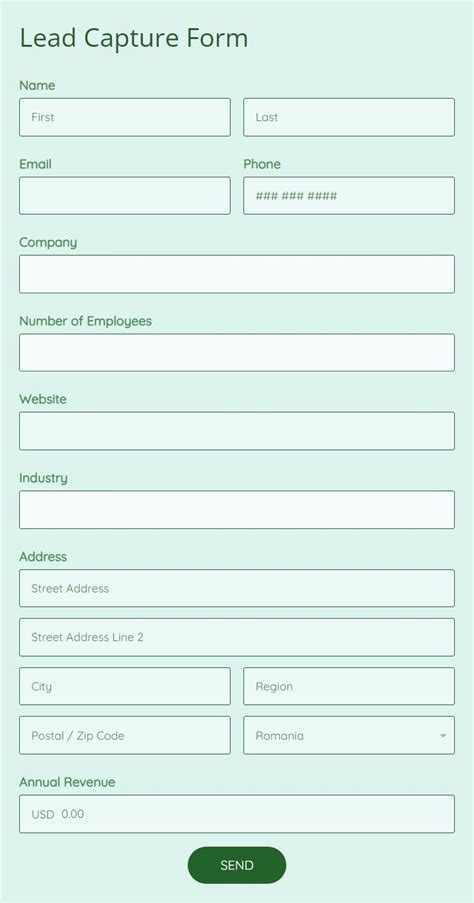Click the Last name input field

point(348,117)
